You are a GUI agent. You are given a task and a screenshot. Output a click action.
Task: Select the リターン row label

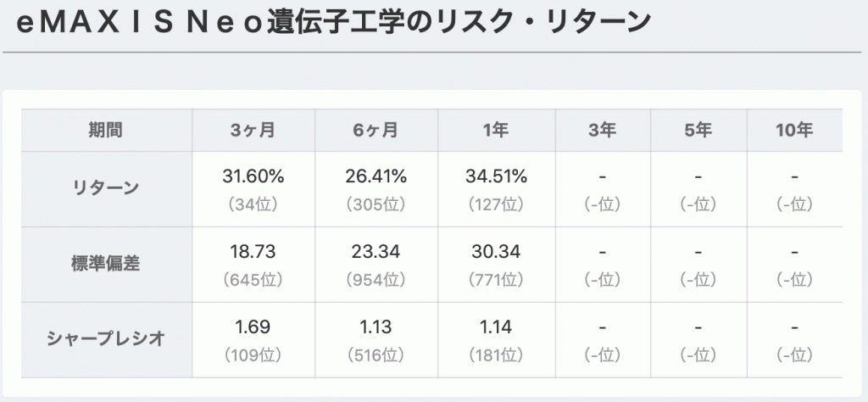(x=106, y=189)
